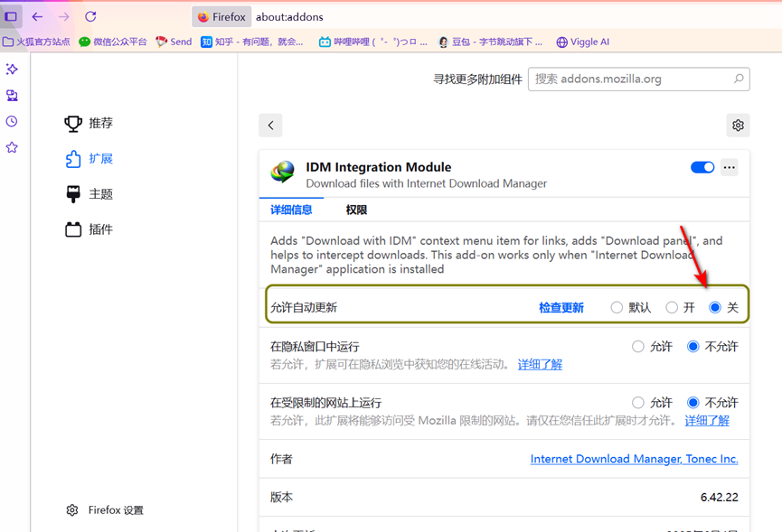This screenshot has height=532, width=782.
Task: Click the search magnifier in addons search box
Action: point(739,79)
